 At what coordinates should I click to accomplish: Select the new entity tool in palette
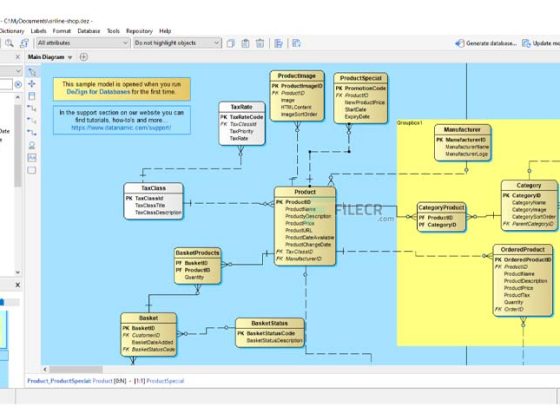point(32,96)
